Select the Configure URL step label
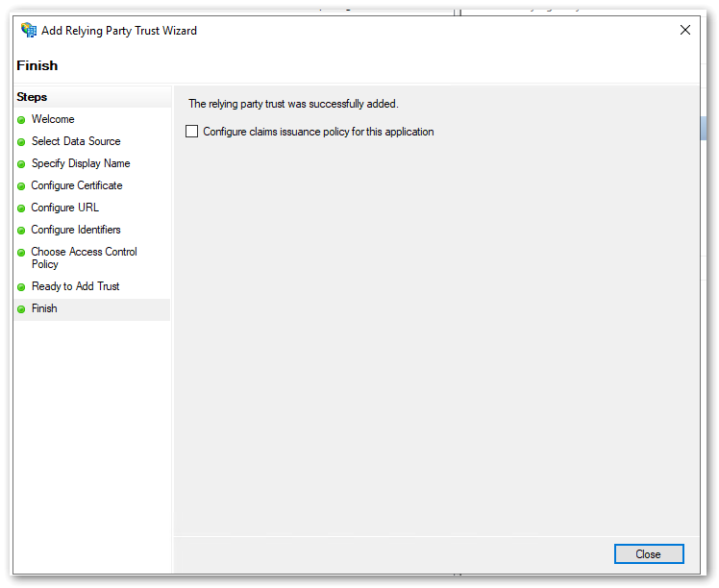The height and width of the screenshot is (588, 719). click(64, 208)
